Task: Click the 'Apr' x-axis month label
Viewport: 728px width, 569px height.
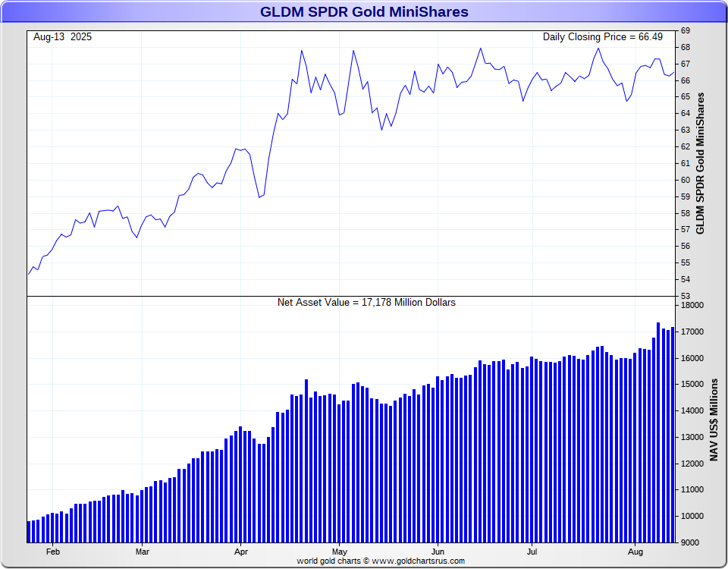Action: tap(241, 552)
